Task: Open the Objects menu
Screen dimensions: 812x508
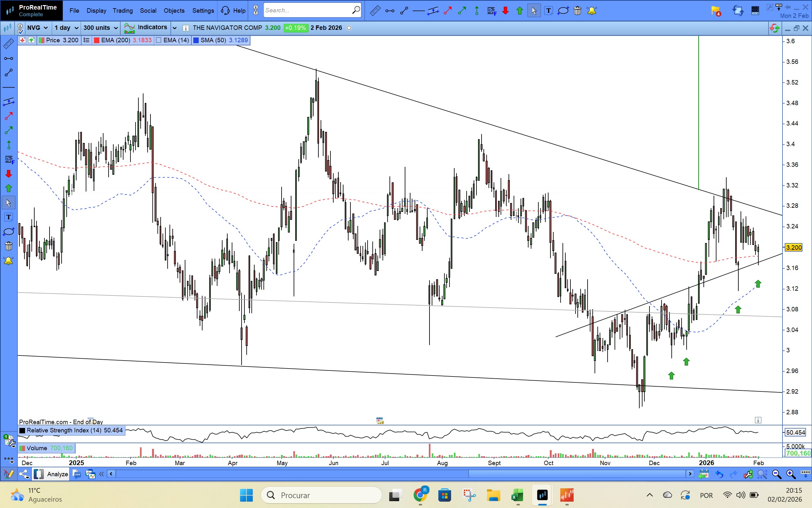Action: (x=174, y=11)
